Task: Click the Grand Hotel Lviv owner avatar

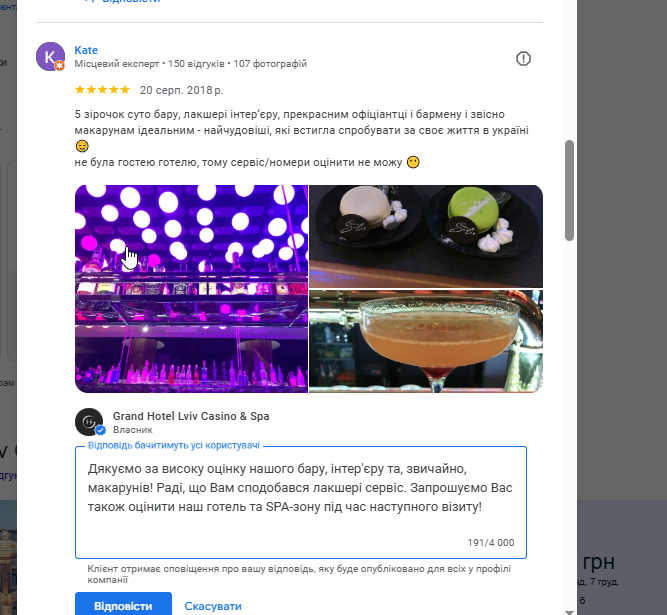Action: click(90, 421)
